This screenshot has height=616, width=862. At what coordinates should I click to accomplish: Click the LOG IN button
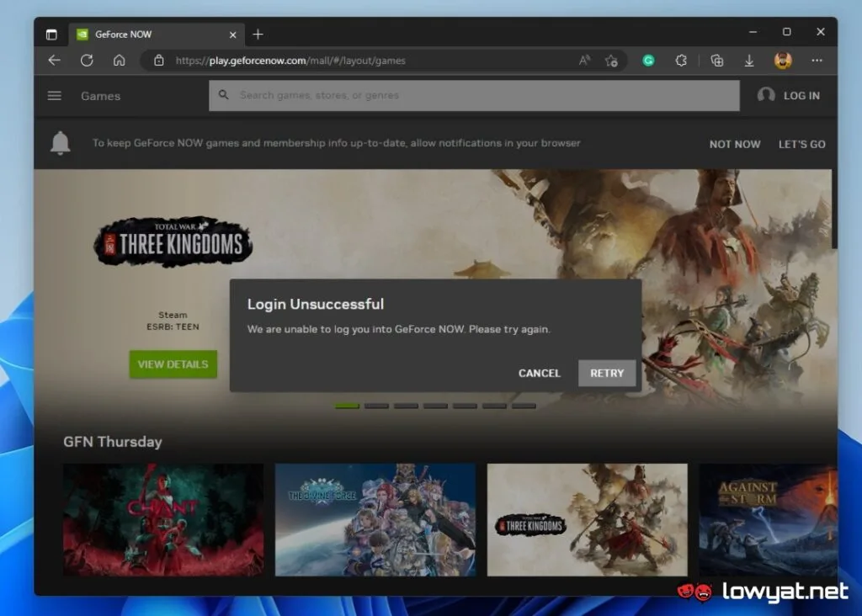(801, 96)
